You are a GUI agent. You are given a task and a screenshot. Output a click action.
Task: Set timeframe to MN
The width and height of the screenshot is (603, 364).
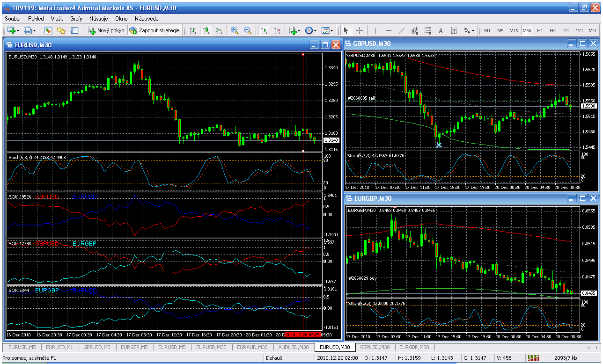tap(592, 30)
